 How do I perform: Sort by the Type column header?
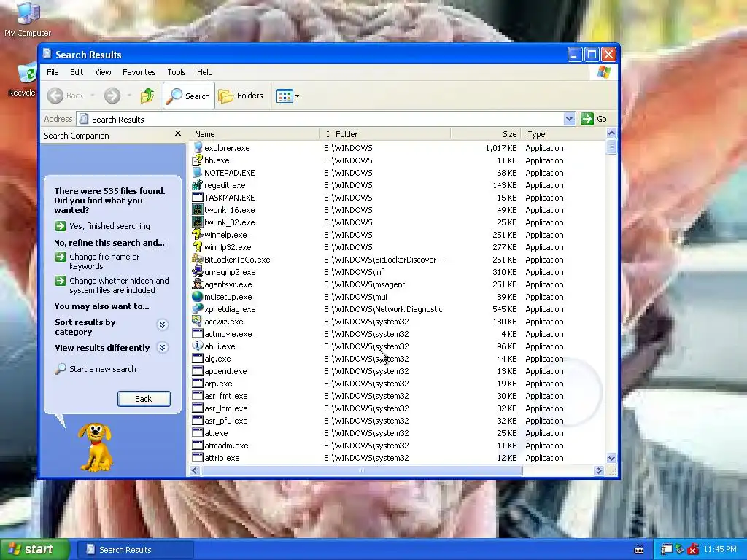pyautogui.click(x=562, y=134)
